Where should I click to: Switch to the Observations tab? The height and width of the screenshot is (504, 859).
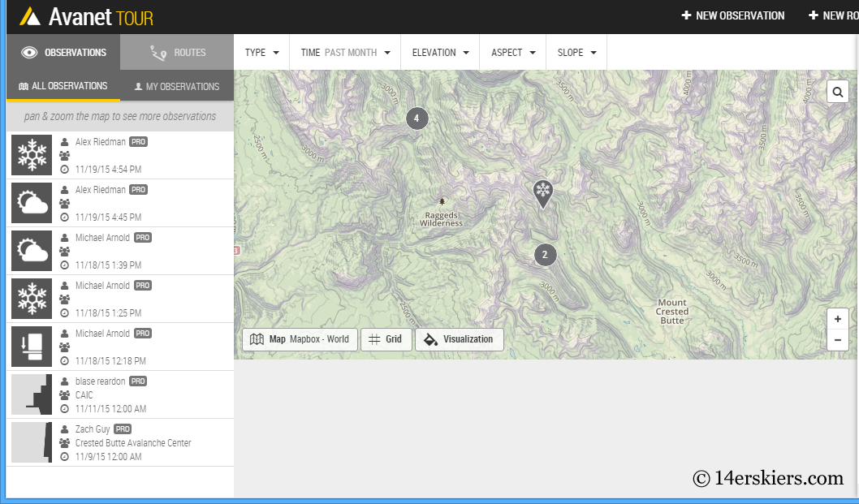coord(63,52)
